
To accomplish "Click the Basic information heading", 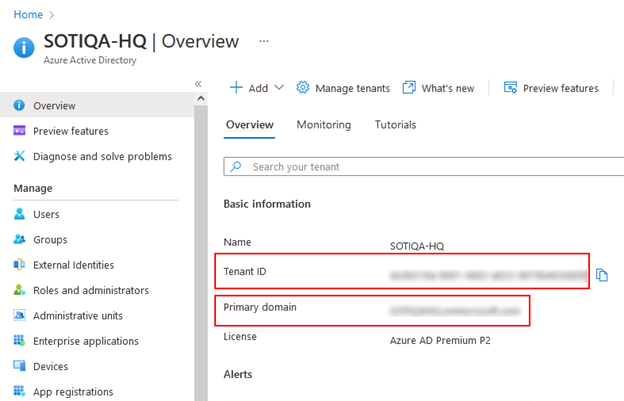I will 267,204.
